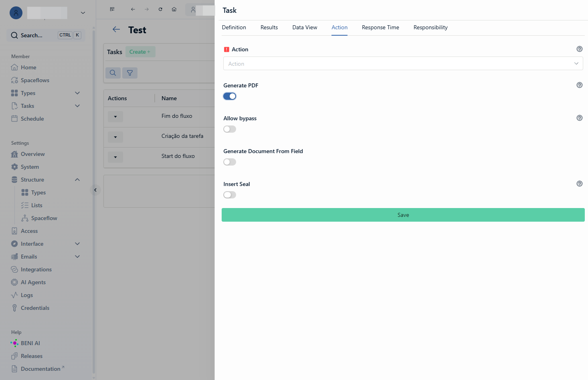Go to the Responsibility tab
The height and width of the screenshot is (380, 588).
point(430,27)
